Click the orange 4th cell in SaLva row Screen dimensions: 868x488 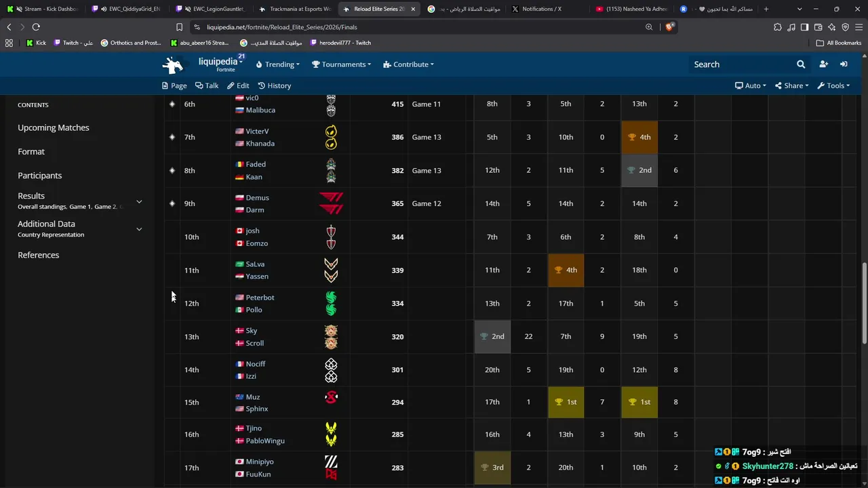click(566, 270)
